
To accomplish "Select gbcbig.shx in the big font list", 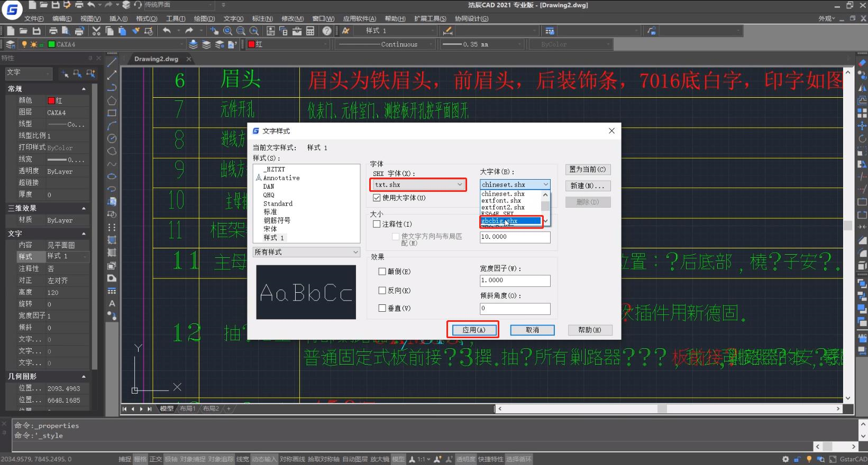I will click(511, 221).
